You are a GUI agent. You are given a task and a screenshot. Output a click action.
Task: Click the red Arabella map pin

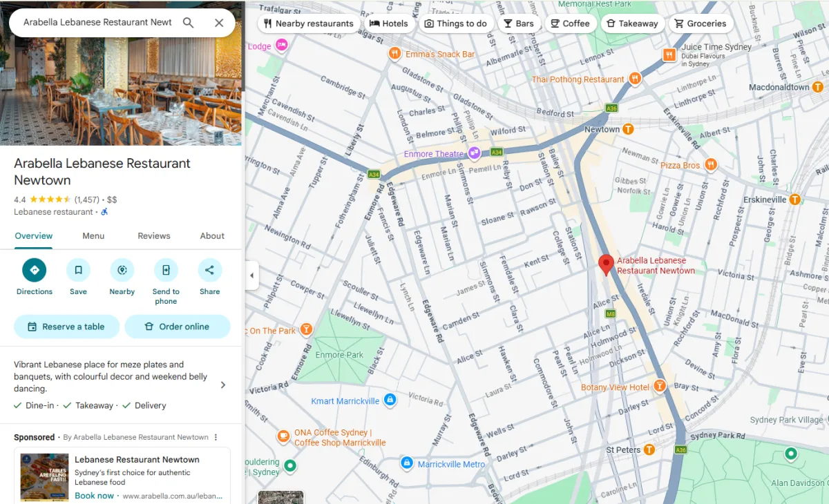point(606,265)
